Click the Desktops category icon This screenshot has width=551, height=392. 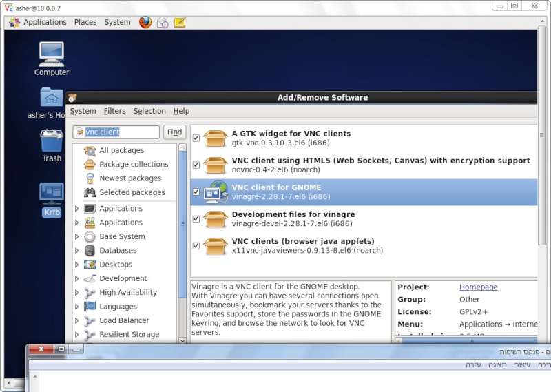(x=90, y=265)
